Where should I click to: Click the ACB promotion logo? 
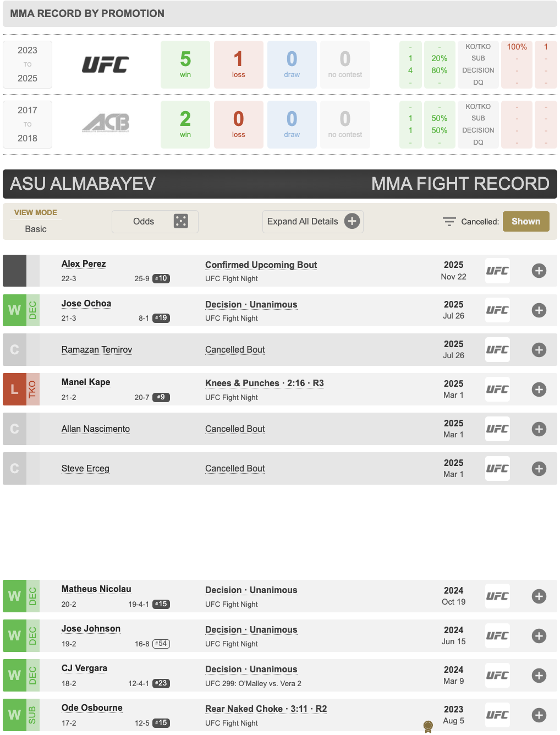pyautogui.click(x=106, y=123)
